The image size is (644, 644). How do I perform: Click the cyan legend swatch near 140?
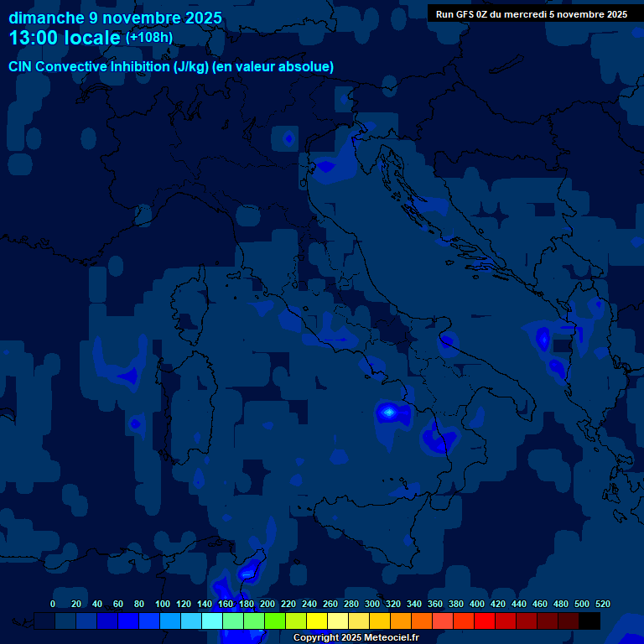click(212, 621)
